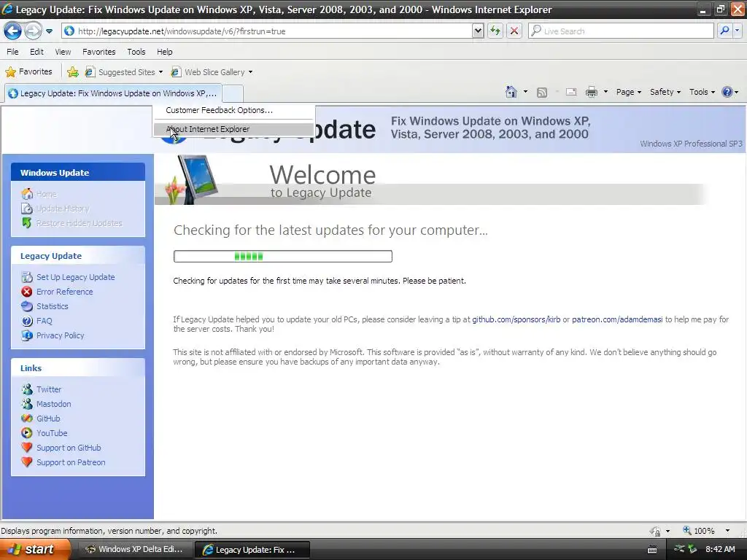Viewport: 747px width, 560px height.
Task: Open the Support on Patreon link
Action: pos(71,462)
